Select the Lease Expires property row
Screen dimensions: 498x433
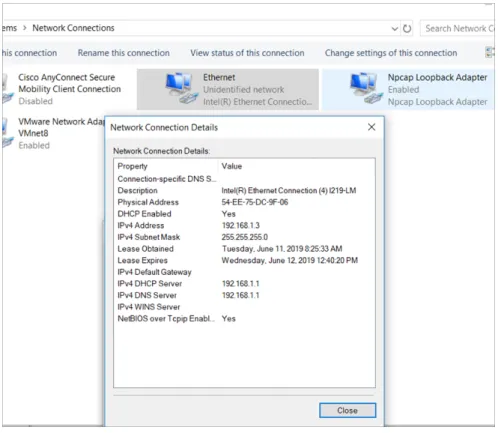point(244,260)
